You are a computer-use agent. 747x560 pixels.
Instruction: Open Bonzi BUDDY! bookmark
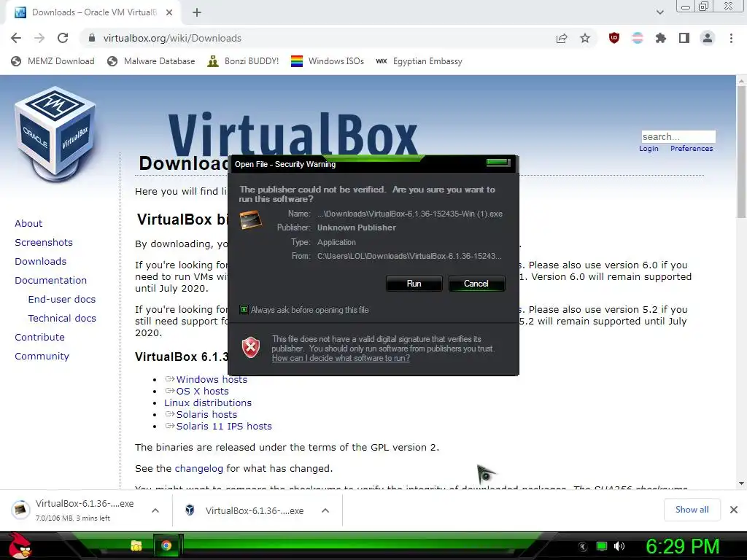tap(243, 61)
